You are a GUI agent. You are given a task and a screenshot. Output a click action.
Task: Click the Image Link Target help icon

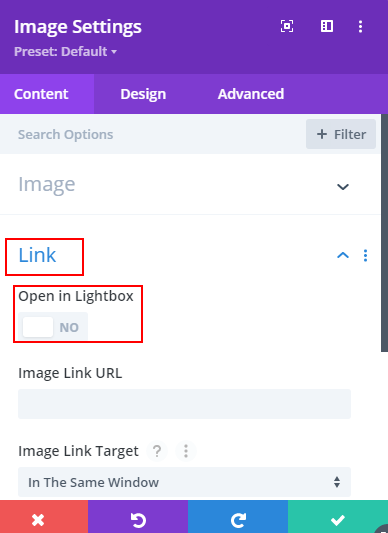[x=157, y=451]
